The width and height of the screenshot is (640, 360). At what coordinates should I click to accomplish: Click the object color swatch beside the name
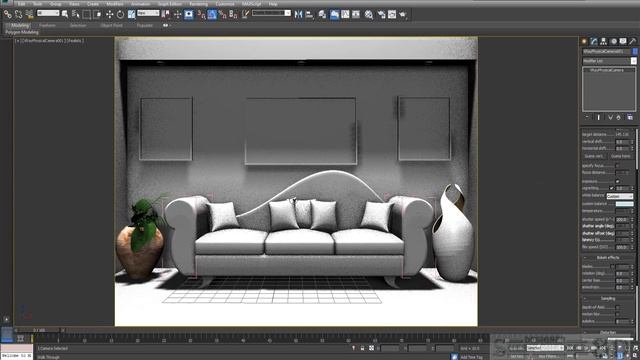coord(634,51)
